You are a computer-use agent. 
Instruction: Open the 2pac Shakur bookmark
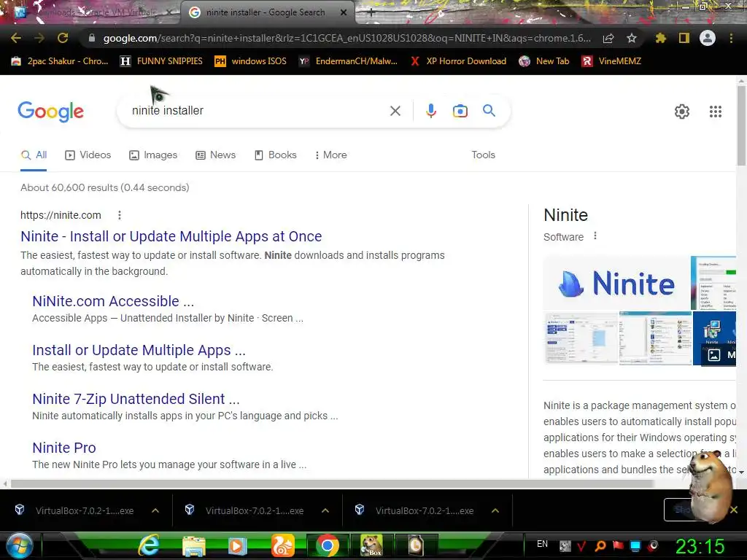pos(60,61)
